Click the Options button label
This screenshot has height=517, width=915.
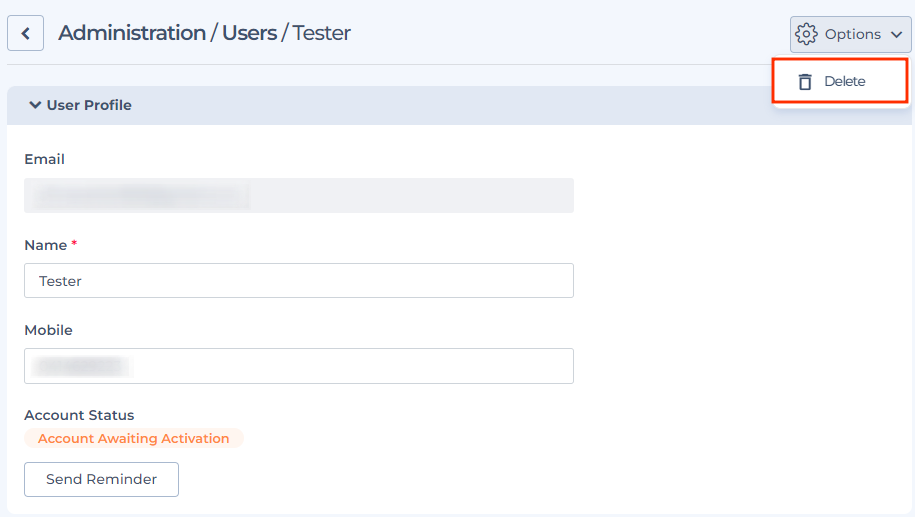pyautogui.click(x=853, y=34)
